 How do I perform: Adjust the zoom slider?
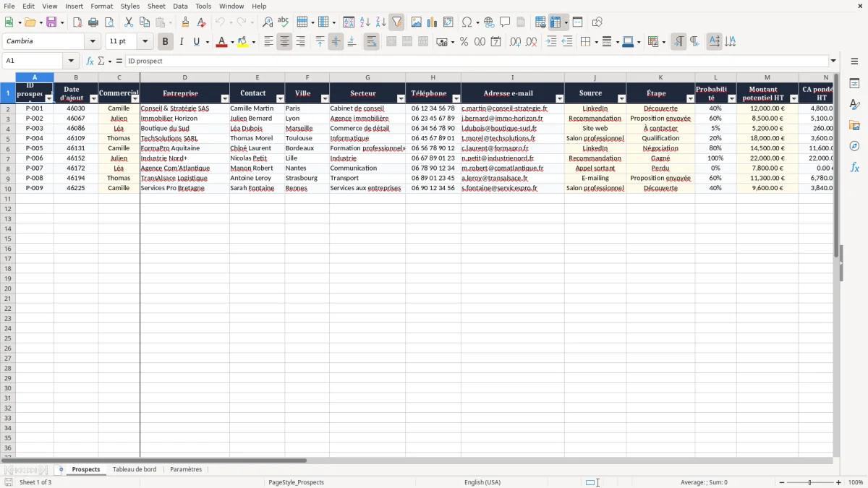pyautogui.click(x=809, y=482)
